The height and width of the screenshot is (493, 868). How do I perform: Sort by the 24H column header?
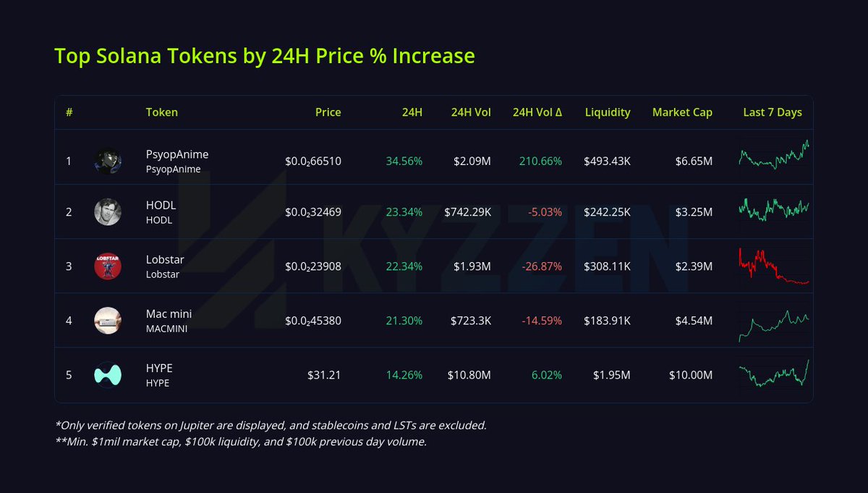point(412,112)
